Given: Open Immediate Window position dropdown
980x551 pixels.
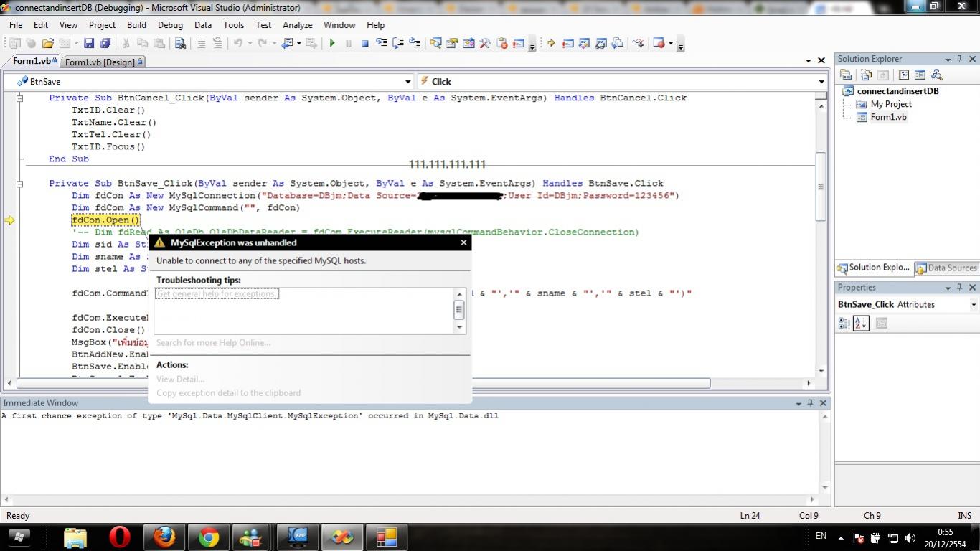Looking at the screenshot, I should coord(798,402).
